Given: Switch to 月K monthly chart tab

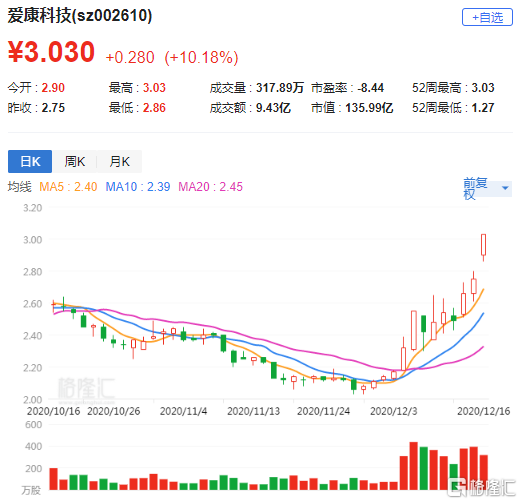Looking at the screenshot, I should [x=119, y=161].
